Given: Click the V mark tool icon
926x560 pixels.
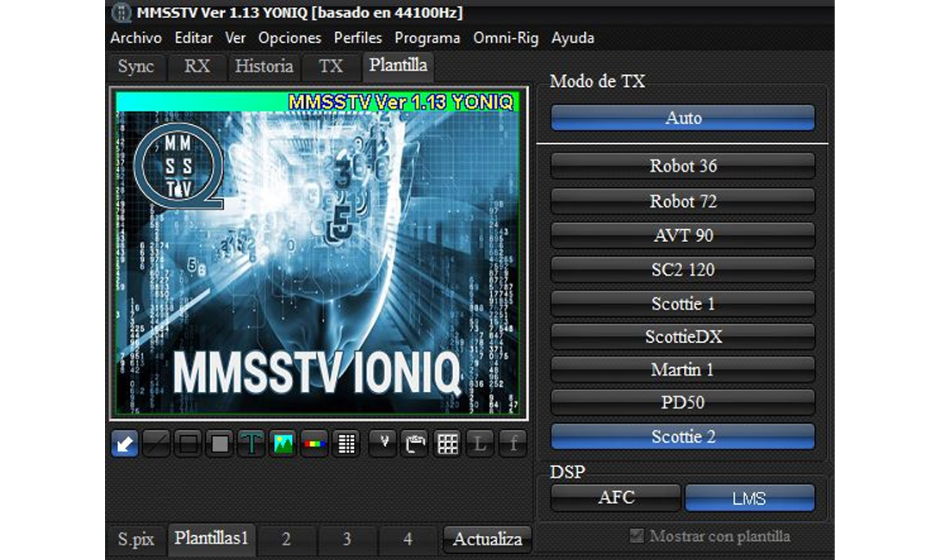Looking at the screenshot, I should coord(383,444).
